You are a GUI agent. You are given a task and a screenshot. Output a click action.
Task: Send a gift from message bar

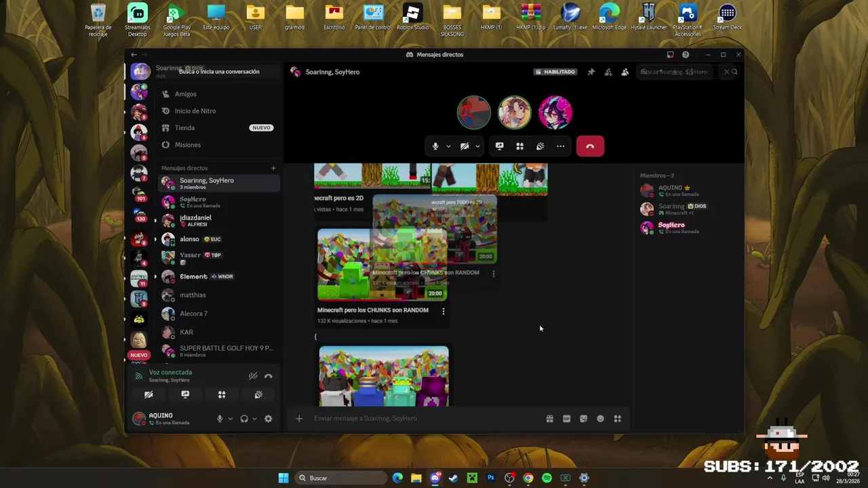pos(550,419)
